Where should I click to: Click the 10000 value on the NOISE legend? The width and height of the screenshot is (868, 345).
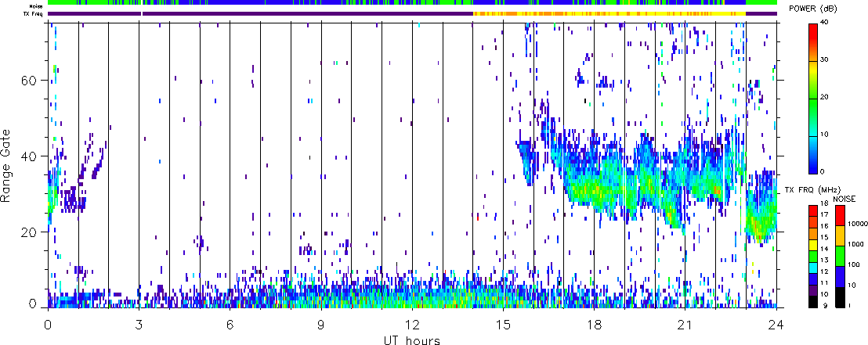click(x=856, y=225)
